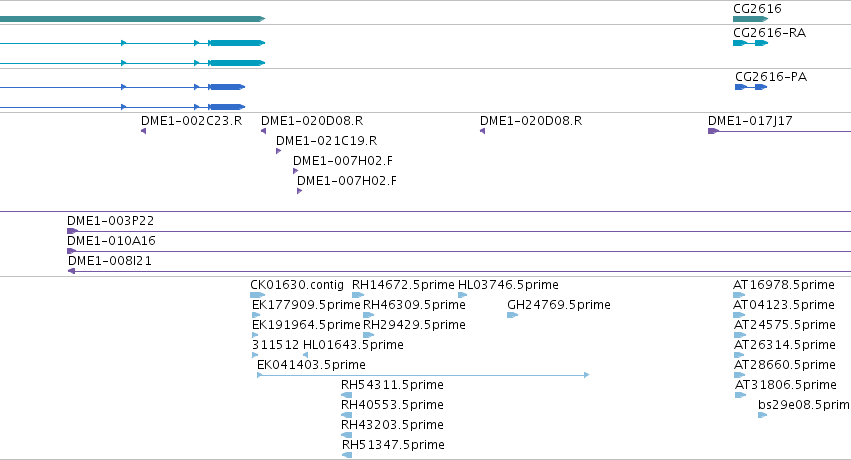Click the HL03746.5prime EST arrow
This screenshot has height=460, width=851.
coord(462,295)
